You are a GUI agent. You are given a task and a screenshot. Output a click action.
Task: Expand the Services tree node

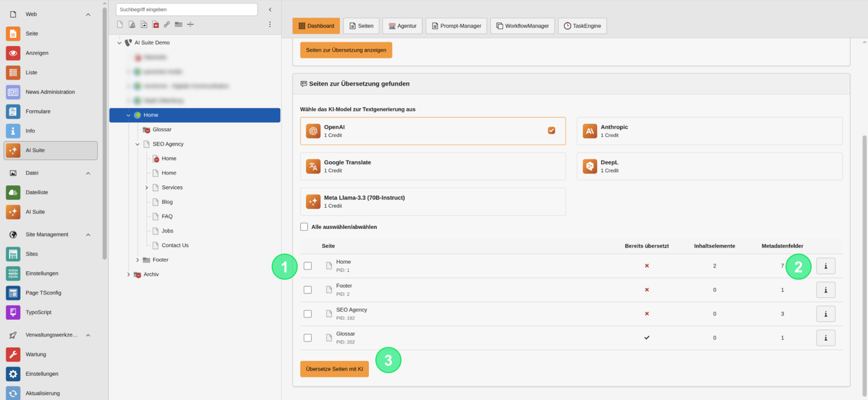point(147,188)
